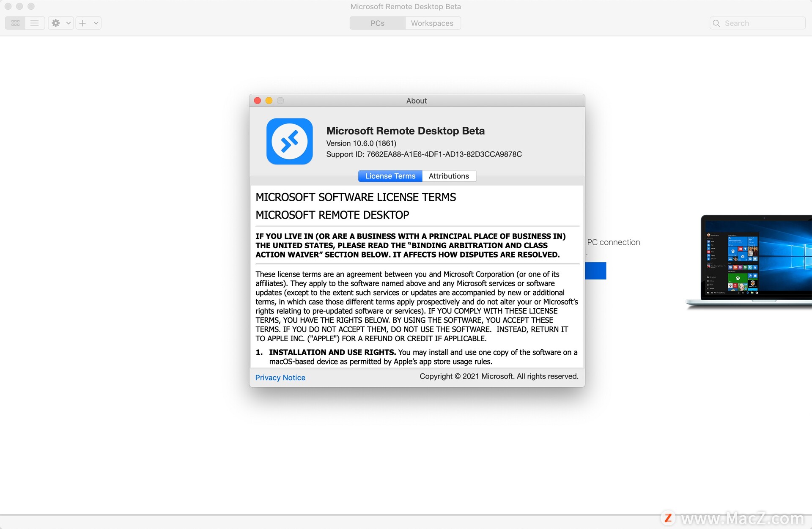Click the Microsoft Remote Desktop Beta heading
Image resolution: width=812 pixels, height=529 pixels.
[405, 131]
